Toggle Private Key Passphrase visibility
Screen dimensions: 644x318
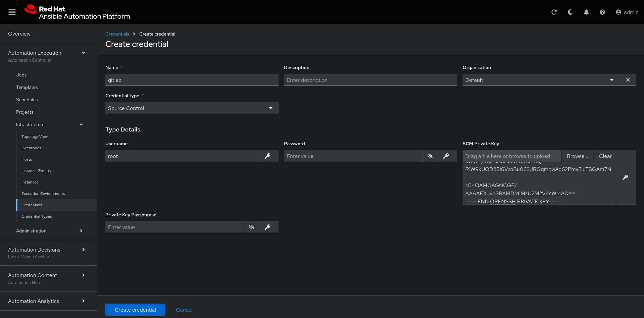pos(252,227)
